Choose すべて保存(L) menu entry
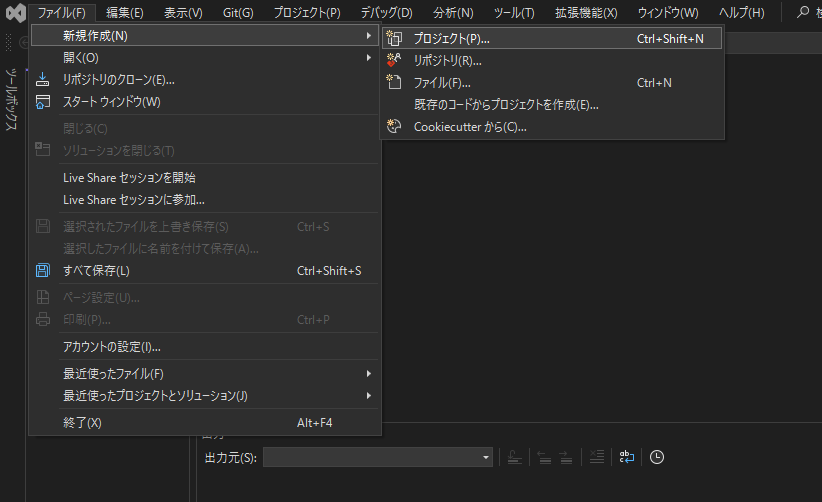Image resolution: width=822 pixels, height=502 pixels. pyautogui.click(x=204, y=270)
